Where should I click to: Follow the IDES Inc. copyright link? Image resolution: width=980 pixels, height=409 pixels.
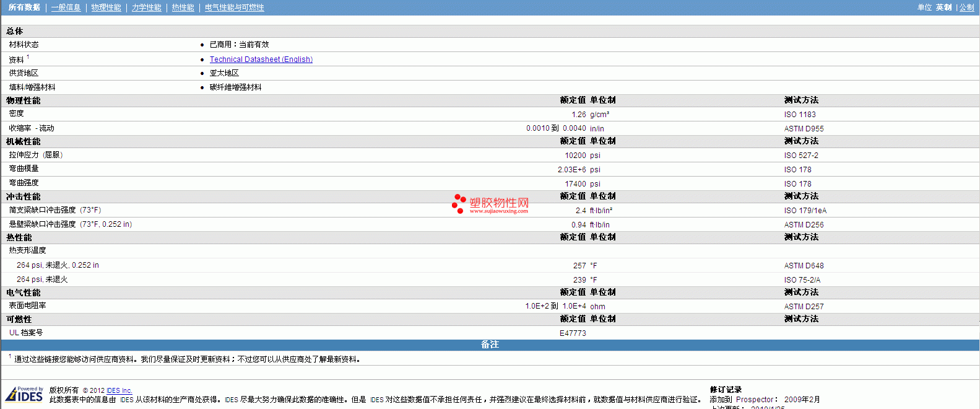119,390
